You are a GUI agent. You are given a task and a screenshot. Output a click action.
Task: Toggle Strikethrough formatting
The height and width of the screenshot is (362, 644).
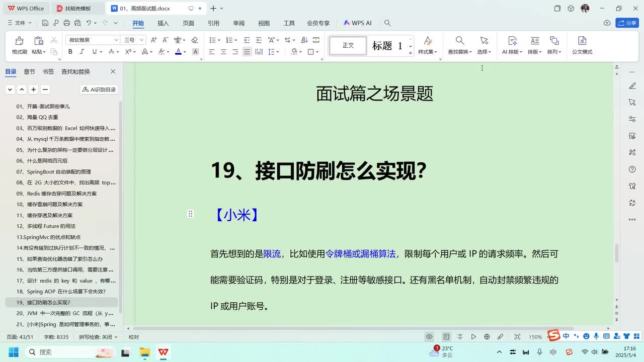(111, 52)
